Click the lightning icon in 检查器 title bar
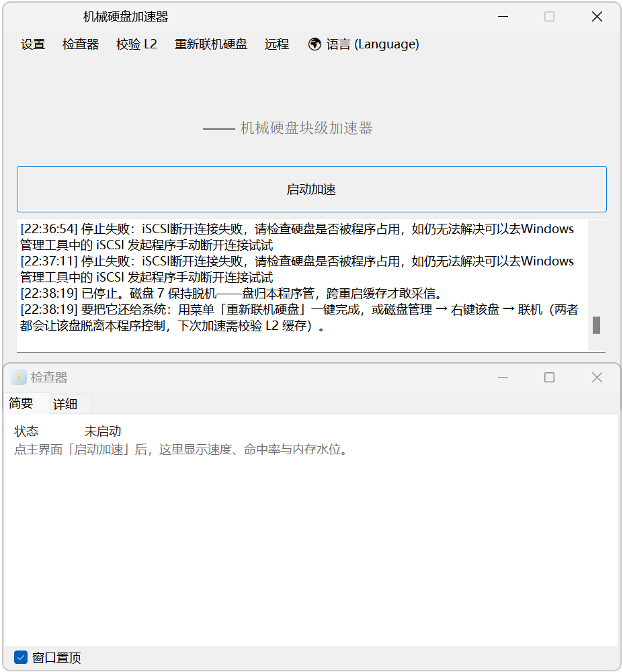The height and width of the screenshot is (672, 623). (19, 377)
